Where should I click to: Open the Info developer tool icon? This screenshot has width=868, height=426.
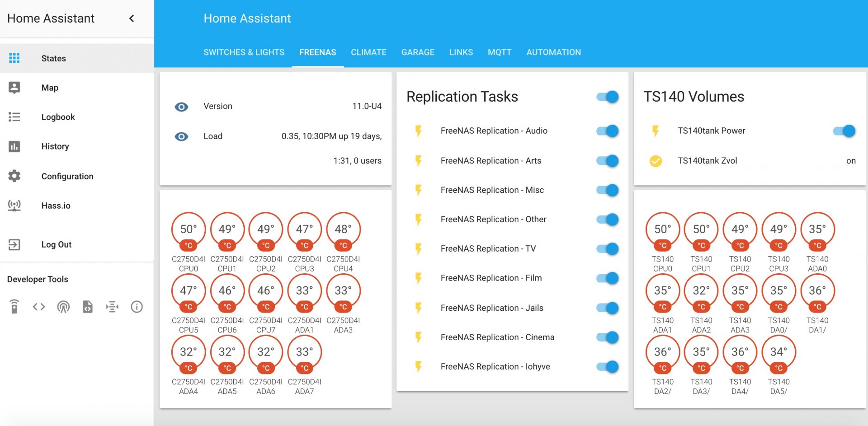[137, 307]
